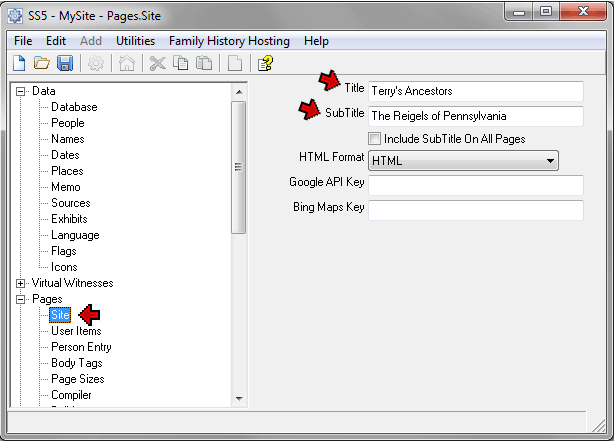
Task: Open the Family History Hosting menu
Action: 229,41
